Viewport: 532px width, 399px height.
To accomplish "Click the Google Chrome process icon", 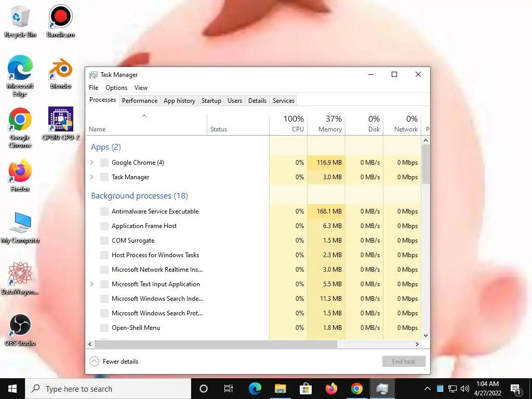I will pos(104,163).
